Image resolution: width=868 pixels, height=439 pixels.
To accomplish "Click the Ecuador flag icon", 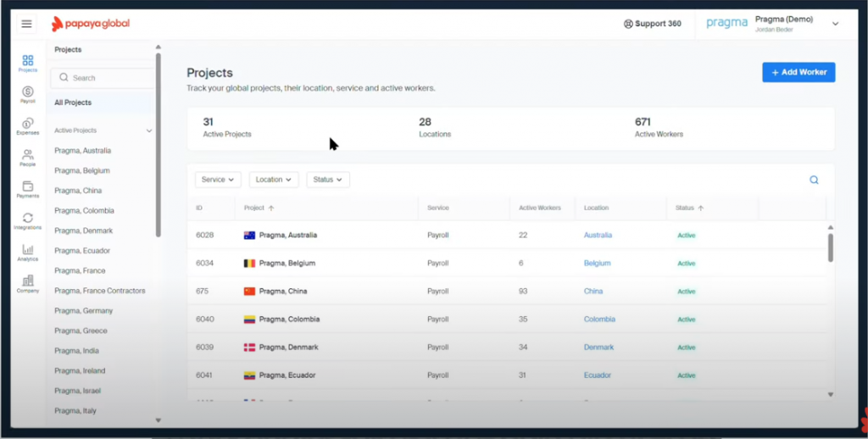I will tap(250, 375).
